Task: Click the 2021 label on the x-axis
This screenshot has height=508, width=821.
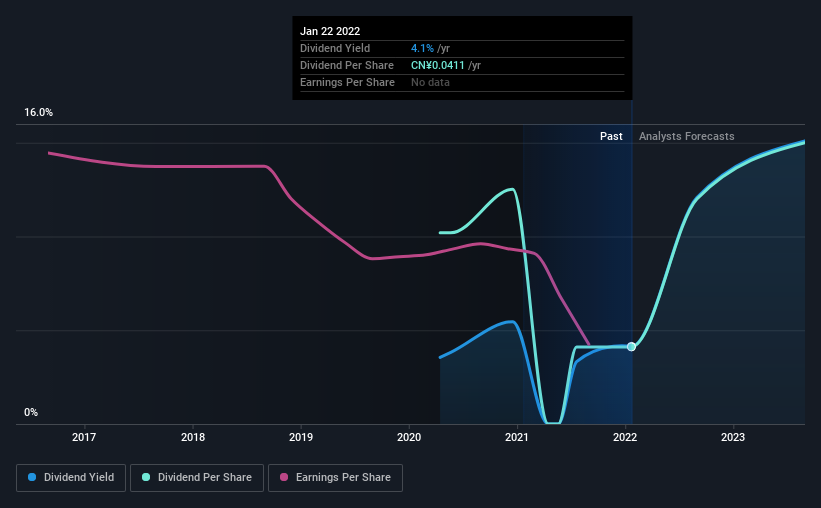Action: click(x=517, y=437)
